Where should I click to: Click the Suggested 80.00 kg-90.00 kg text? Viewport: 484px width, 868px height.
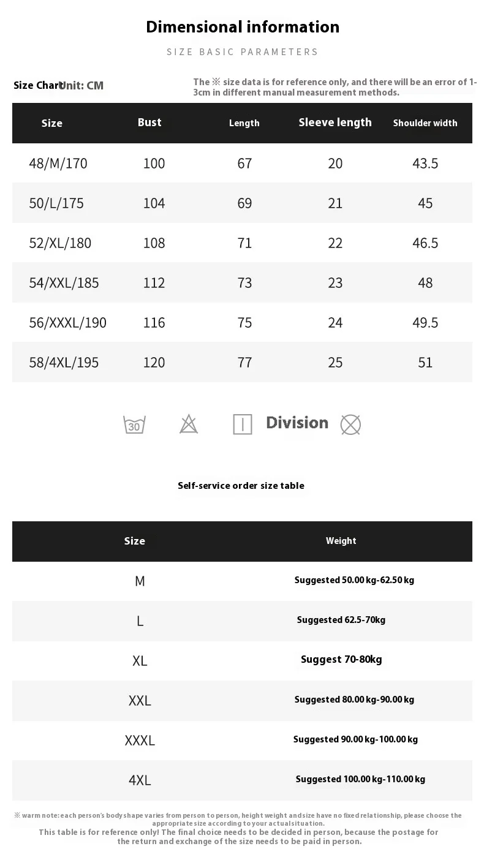[x=354, y=700]
